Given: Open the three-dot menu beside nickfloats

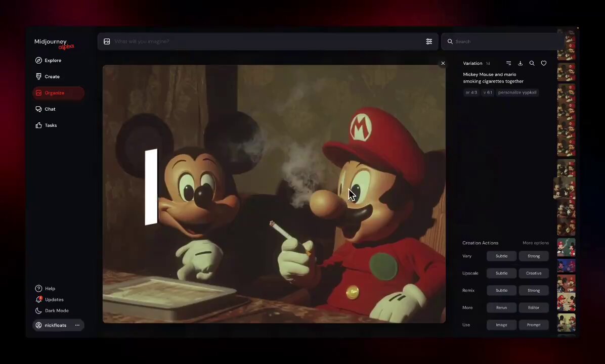Looking at the screenshot, I should [77, 325].
